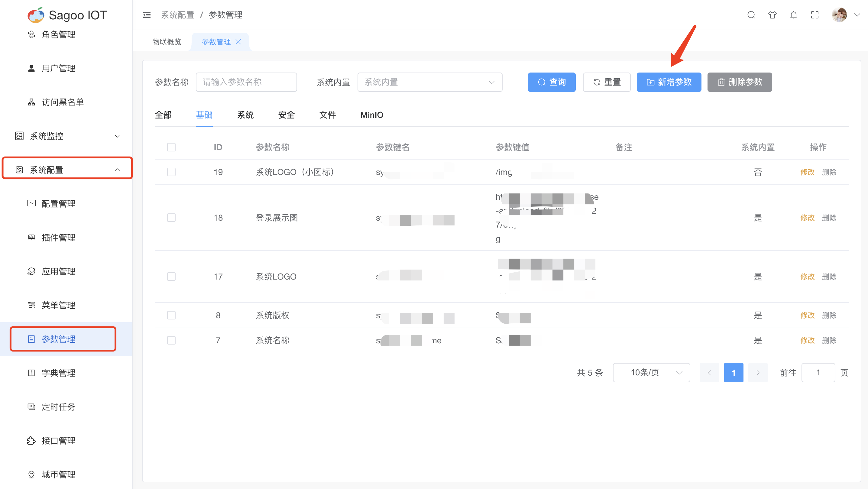Viewport: 868px width, 489px height.
Task: Open 角色管理 sidebar item icon
Action: tap(31, 34)
